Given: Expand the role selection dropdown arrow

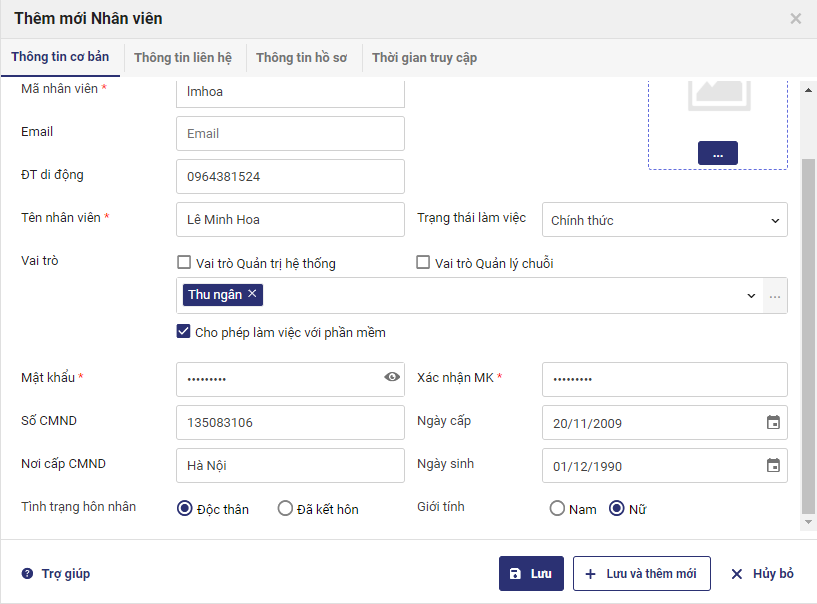Looking at the screenshot, I should 752,296.
